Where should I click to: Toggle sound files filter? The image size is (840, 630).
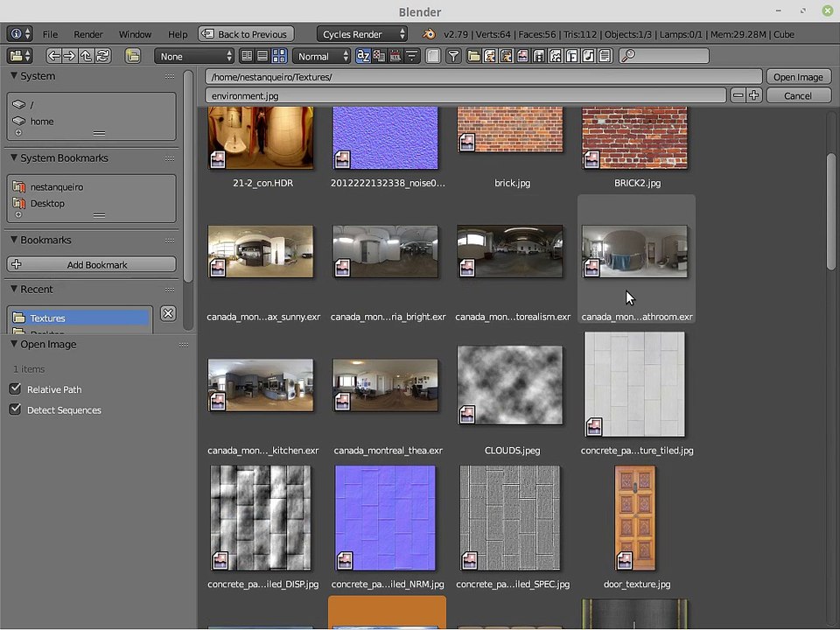tap(588, 56)
